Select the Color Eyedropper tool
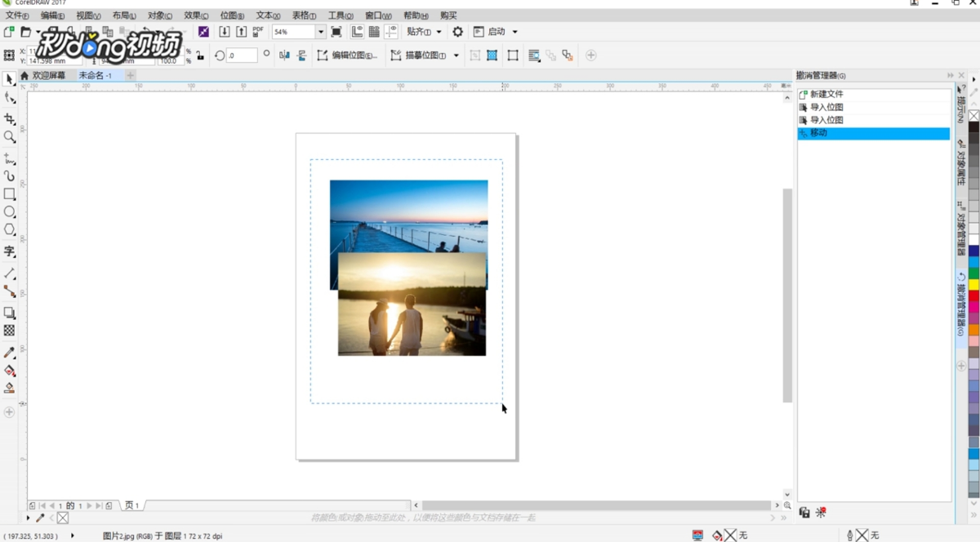 [x=9, y=353]
